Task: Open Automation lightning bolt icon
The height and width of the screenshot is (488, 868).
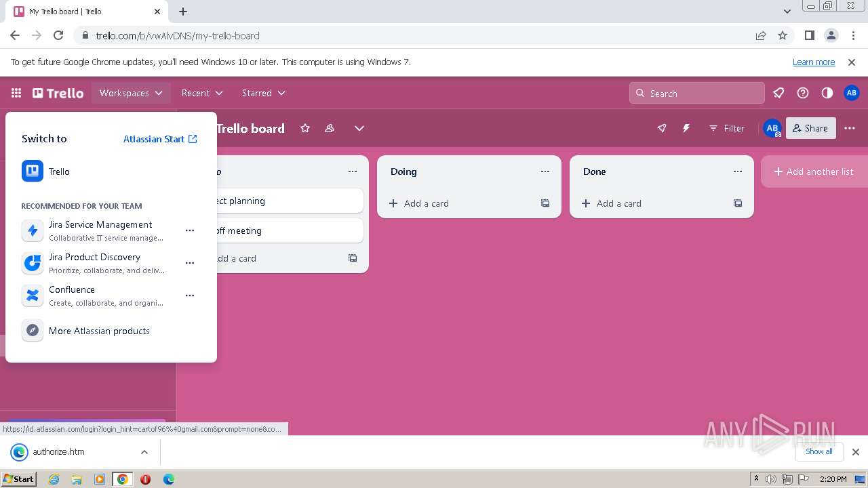Action: point(686,128)
